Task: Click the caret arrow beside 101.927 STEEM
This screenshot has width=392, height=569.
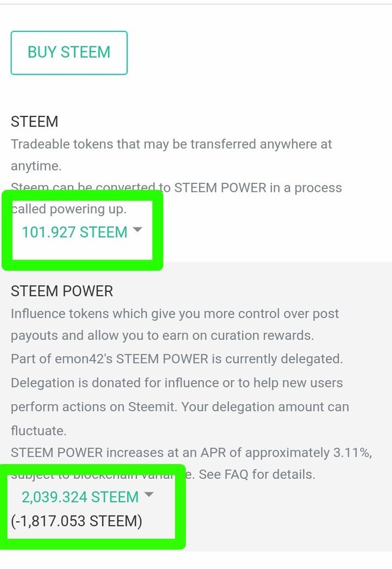Action: pyautogui.click(x=137, y=230)
